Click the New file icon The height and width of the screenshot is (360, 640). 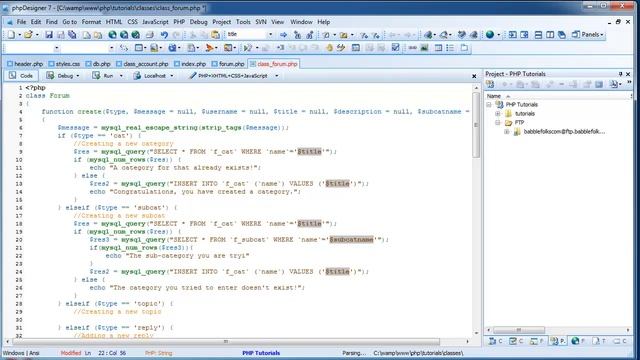pyautogui.click(x=11, y=35)
